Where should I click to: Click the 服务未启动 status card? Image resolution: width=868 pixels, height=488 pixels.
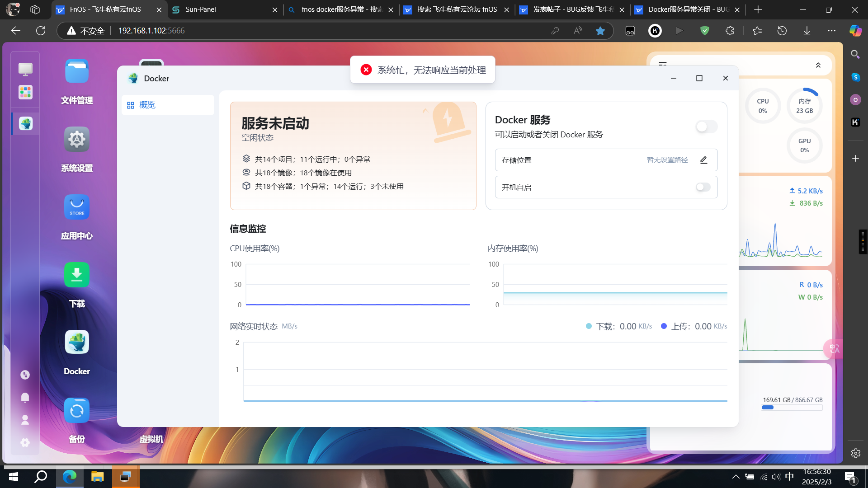(x=353, y=156)
